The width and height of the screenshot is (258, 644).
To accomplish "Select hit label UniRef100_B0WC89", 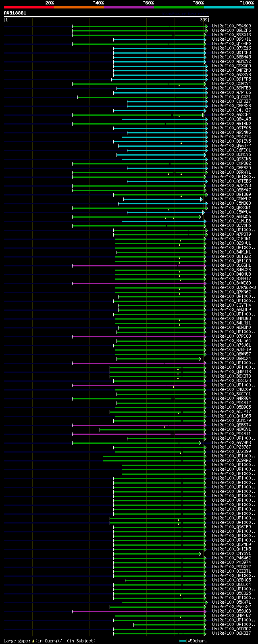I will [231, 283].
